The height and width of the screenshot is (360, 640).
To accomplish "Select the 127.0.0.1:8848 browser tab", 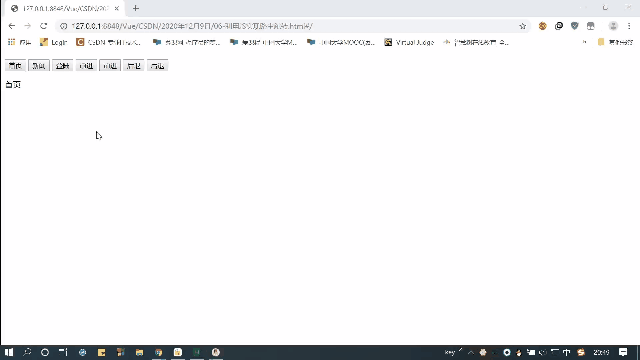I will [65, 9].
